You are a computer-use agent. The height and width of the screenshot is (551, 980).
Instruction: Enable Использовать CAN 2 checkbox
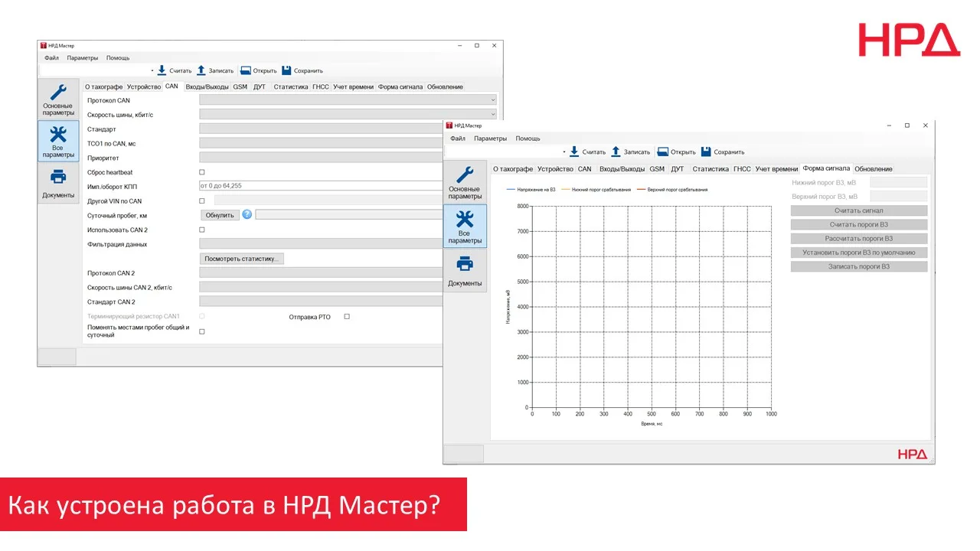pos(202,230)
